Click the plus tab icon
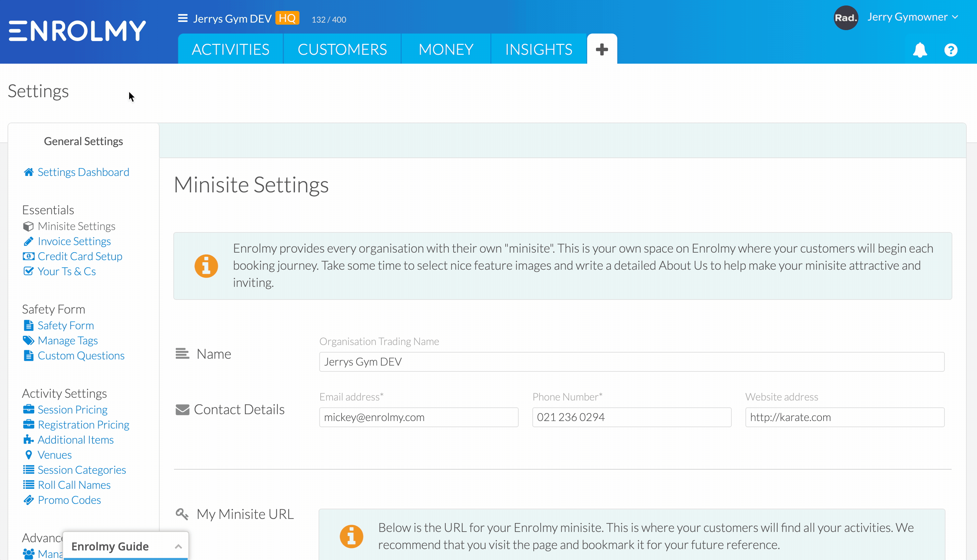The height and width of the screenshot is (560, 977). click(x=602, y=49)
